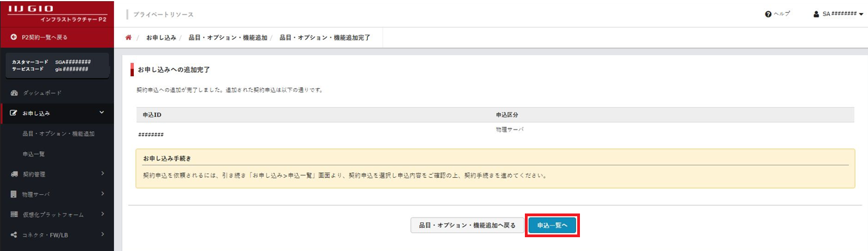
Task: Collapse the お申し込み sidebar section chevron
Action: pyautogui.click(x=102, y=113)
